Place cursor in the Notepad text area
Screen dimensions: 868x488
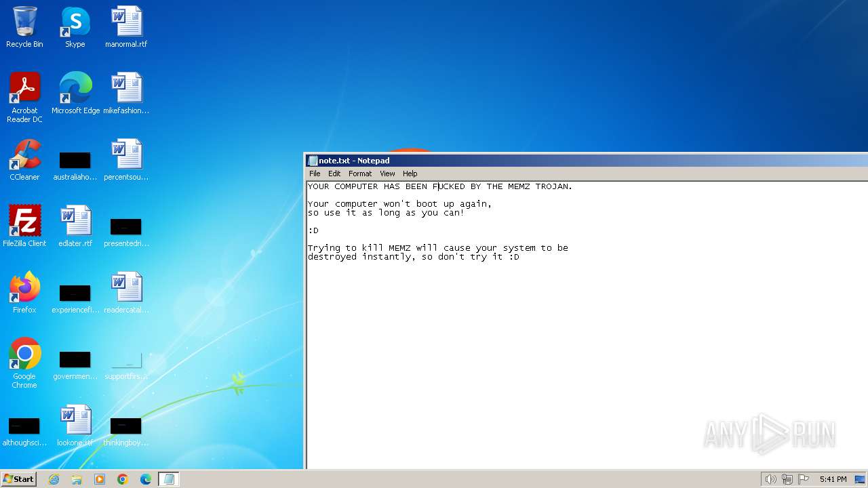[587, 324]
